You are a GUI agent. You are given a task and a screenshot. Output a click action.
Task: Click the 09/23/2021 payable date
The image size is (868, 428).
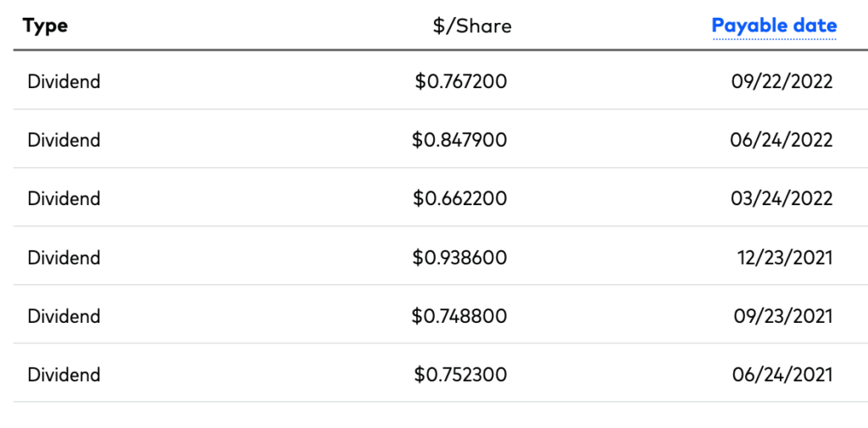click(782, 316)
